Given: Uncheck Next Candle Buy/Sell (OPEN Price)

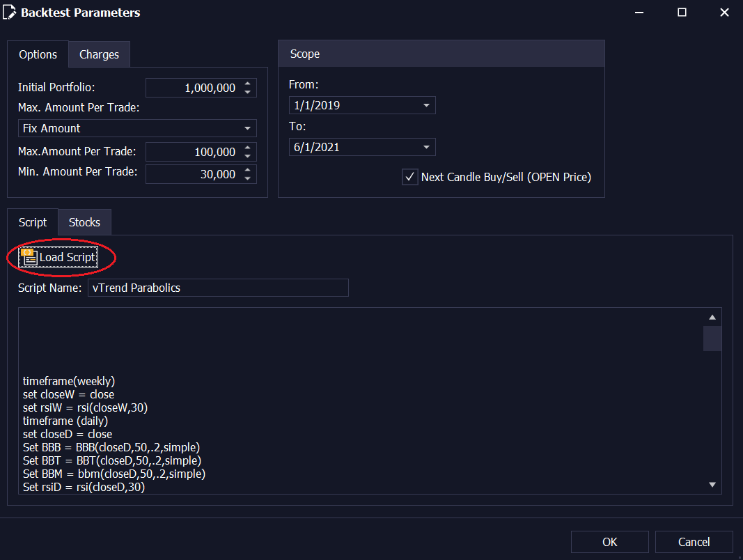Looking at the screenshot, I should click(x=410, y=177).
